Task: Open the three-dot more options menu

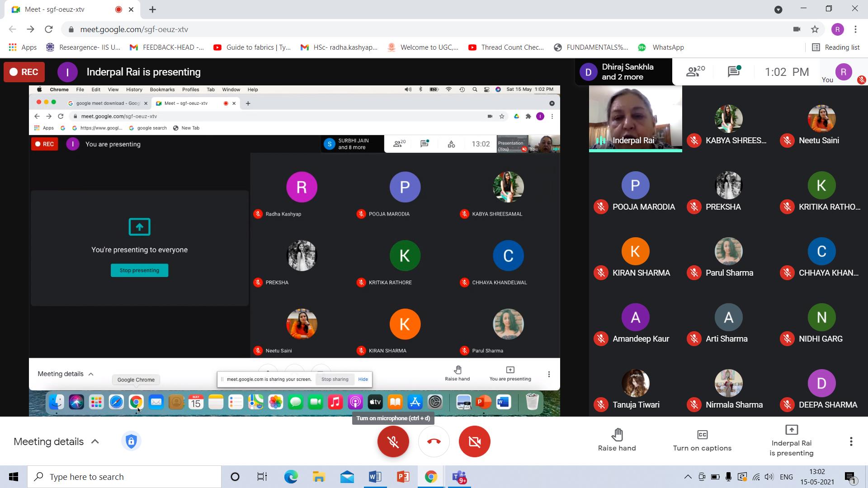Action: 851,441
